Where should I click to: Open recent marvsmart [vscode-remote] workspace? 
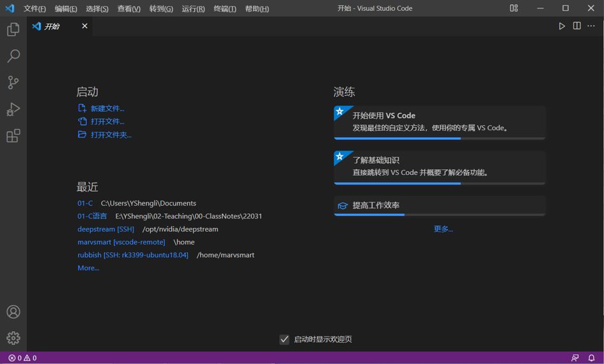pyautogui.click(x=121, y=242)
